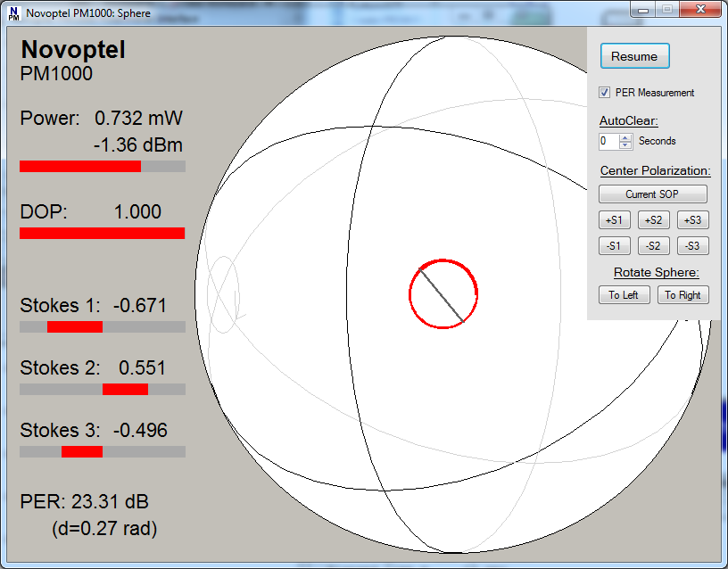Click the Novoptel app icon in title bar
The image size is (728, 569).
tap(13, 13)
